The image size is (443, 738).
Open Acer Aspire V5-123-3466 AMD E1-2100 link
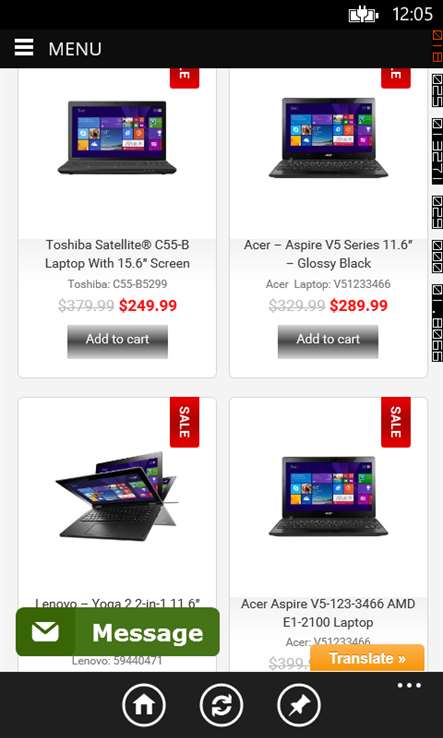[x=328, y=613]
